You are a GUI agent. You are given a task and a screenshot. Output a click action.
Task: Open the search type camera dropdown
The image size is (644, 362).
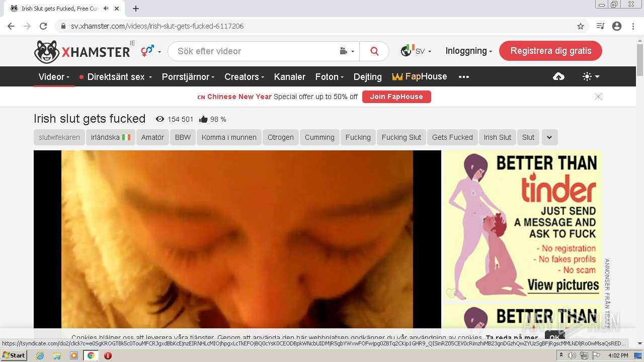tap(347, 51)
